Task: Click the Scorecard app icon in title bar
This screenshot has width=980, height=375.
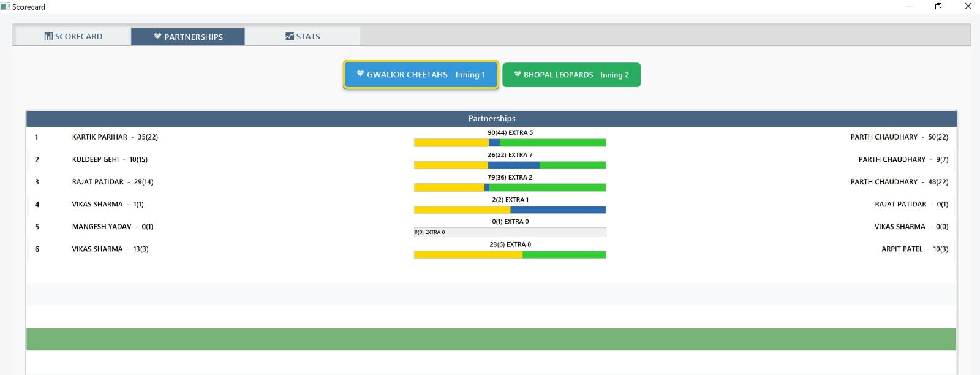Action: pos(6,7)
